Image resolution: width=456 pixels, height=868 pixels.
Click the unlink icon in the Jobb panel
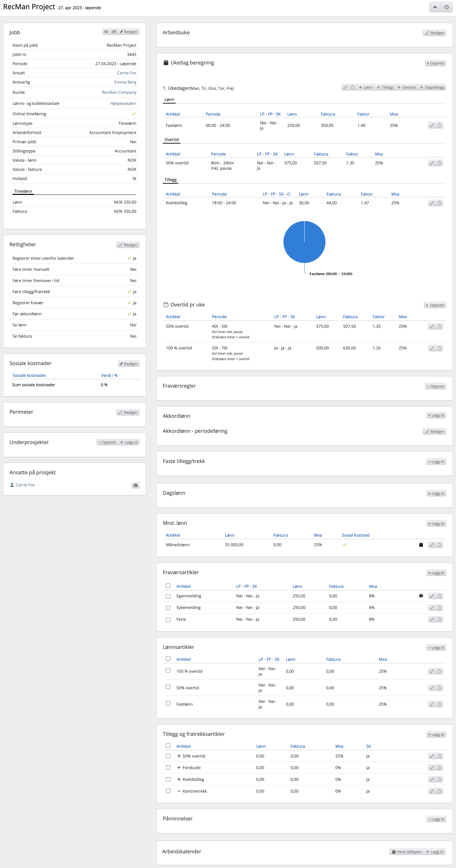[114, 32]
